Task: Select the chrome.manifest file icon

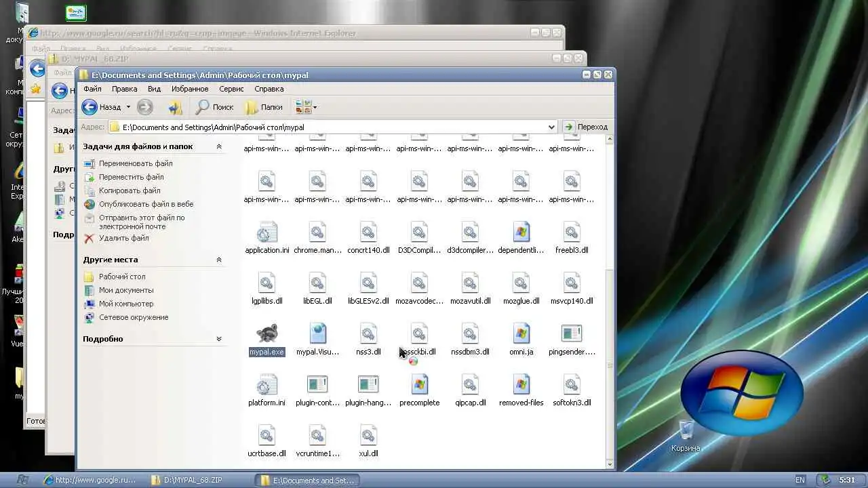Action: coord(317,231)
